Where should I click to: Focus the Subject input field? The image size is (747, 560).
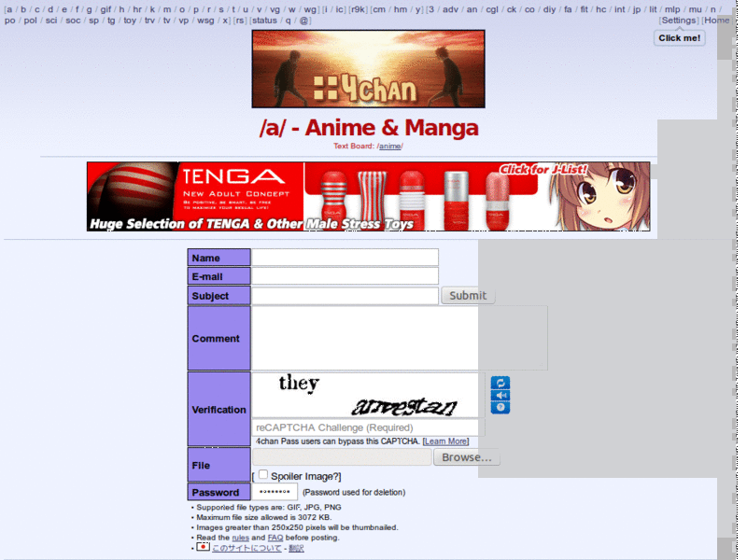345,295
